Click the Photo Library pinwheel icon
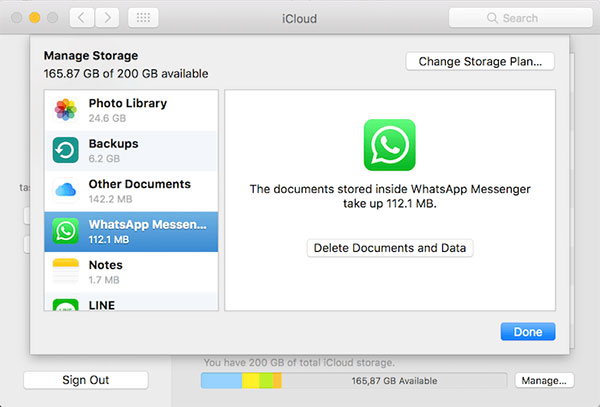This screenshot has width=600, height=407. [x=65, y=109]
